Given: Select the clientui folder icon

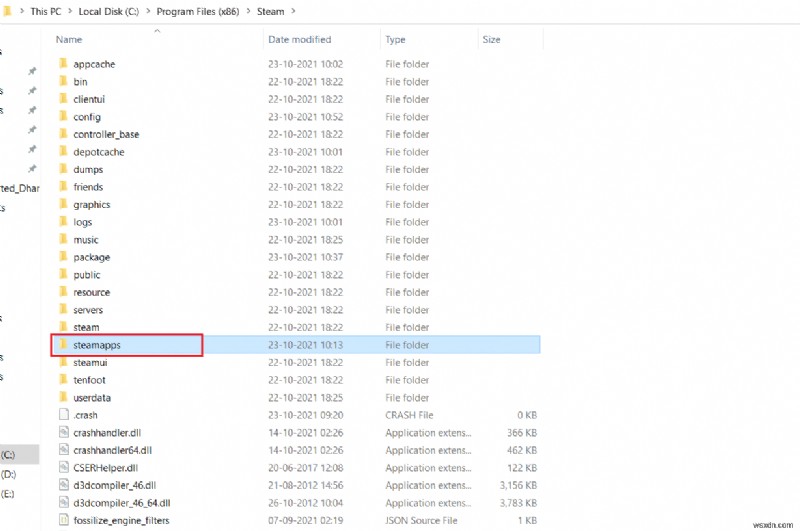Looking at the screenshot, I should pyautogui.click(x=63, y=98).
